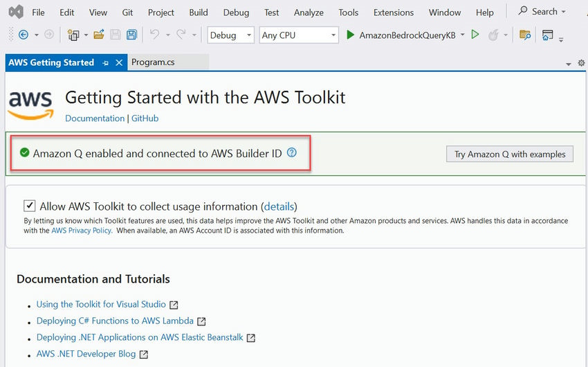Screen dimensions: 588x367
Task: Expand the back navigation history arrow
Action: [37, 35]
